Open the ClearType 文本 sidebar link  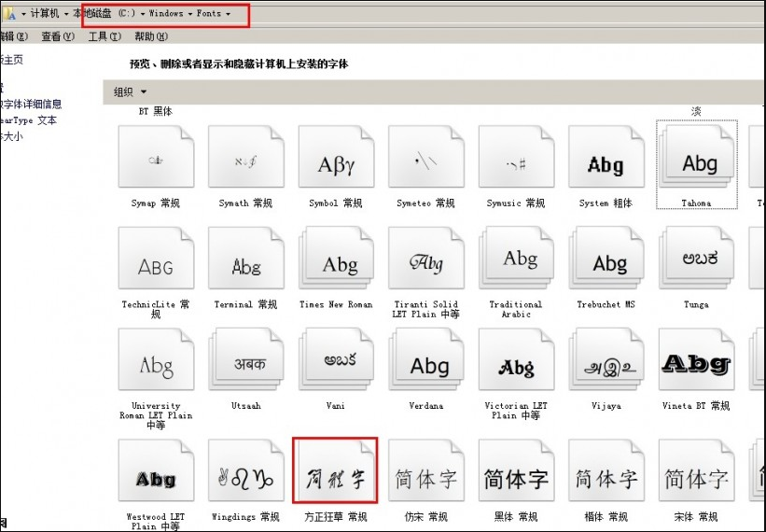[28, 120]
